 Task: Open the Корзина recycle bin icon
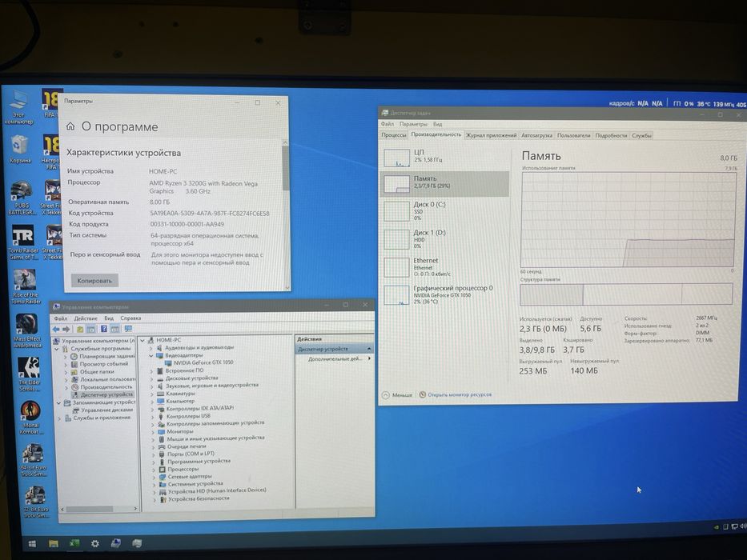pyautogui.click(x=20, y=149)
